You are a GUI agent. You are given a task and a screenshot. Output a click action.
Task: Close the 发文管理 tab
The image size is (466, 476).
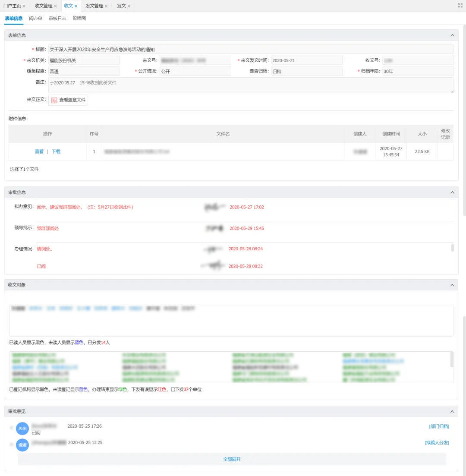pos(106,6)
